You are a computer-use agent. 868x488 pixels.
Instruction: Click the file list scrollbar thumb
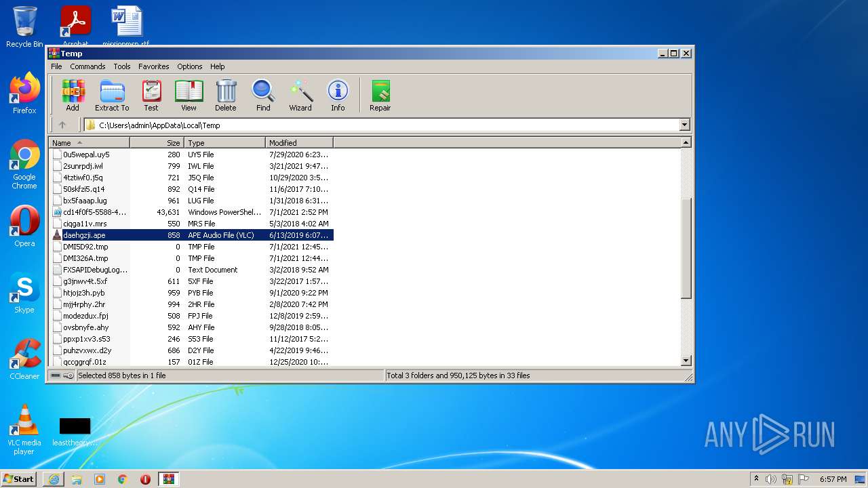click(686, 248)
